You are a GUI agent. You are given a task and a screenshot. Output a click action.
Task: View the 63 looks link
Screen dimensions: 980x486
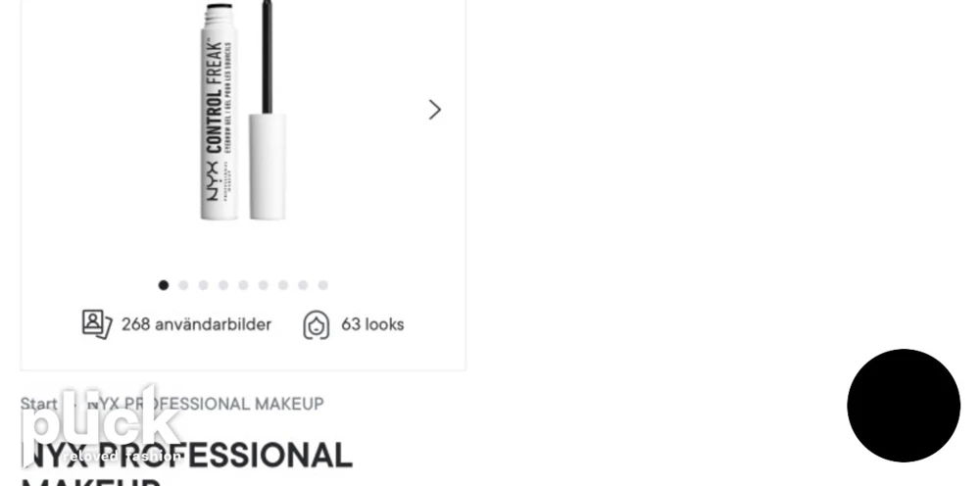pos(372,325)
